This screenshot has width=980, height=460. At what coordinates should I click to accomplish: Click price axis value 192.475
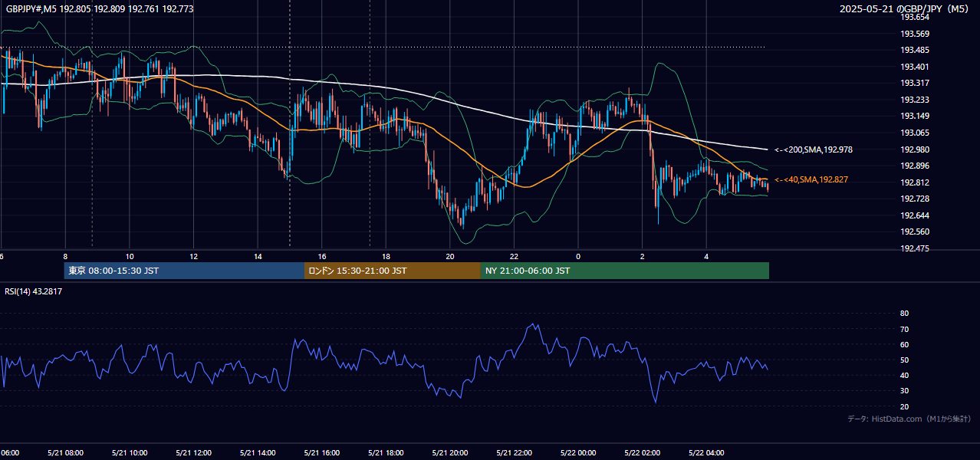[914, 248]
